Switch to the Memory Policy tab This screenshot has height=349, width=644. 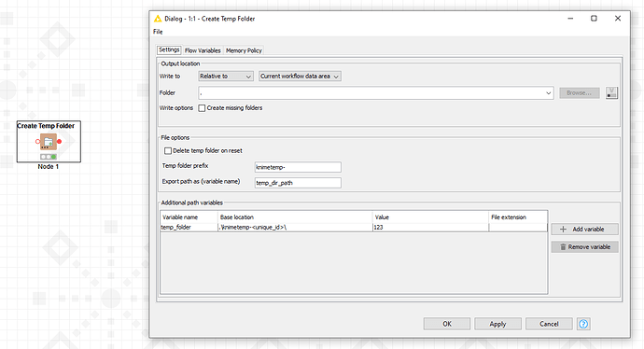244,50
